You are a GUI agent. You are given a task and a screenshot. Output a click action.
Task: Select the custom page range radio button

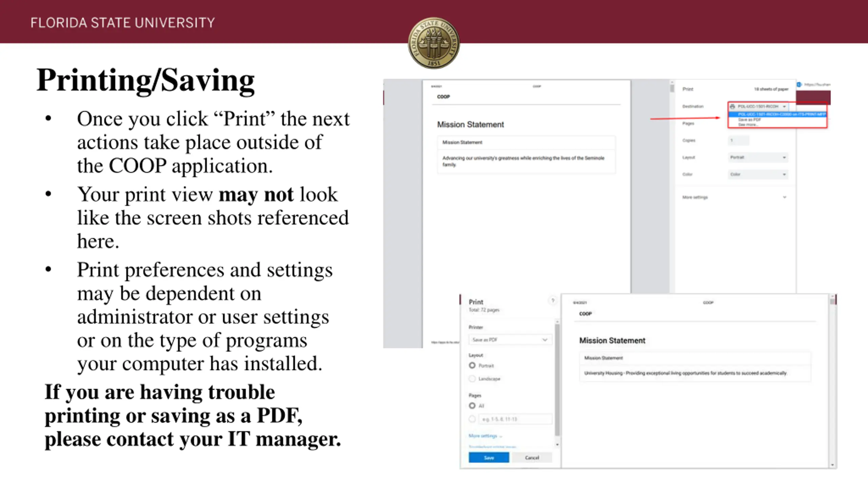(472, 419)
